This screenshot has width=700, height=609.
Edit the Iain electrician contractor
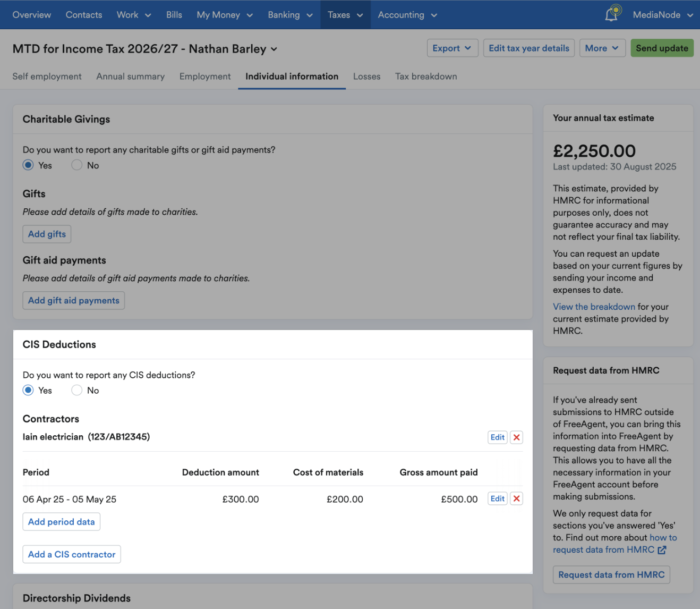click(498, 437)
